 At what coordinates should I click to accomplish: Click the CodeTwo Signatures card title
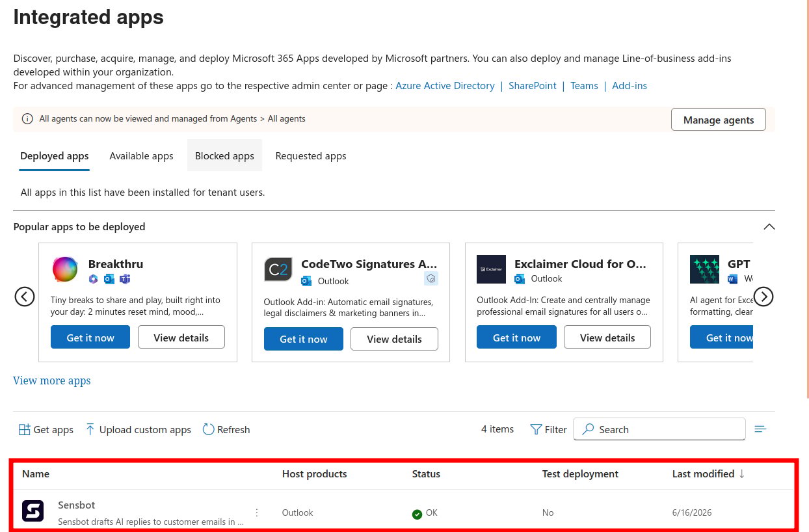369,264
